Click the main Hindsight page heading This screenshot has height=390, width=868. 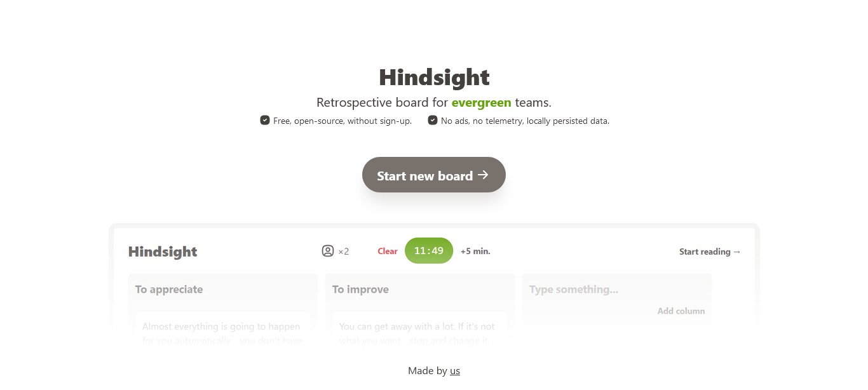click(434, 77)
